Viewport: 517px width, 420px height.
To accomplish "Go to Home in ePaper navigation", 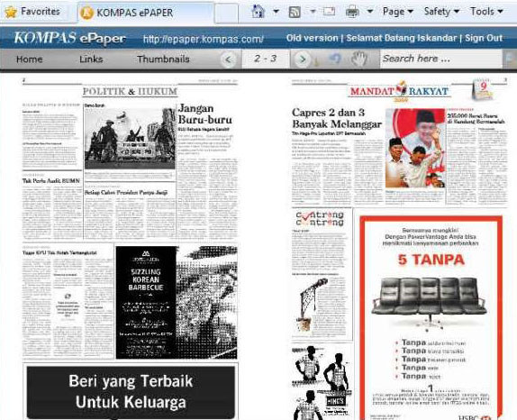I will point(30,59).
